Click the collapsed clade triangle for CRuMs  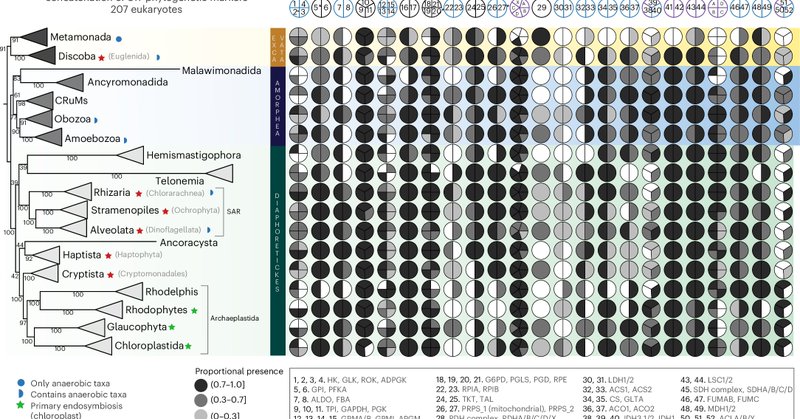click(40, 101)
